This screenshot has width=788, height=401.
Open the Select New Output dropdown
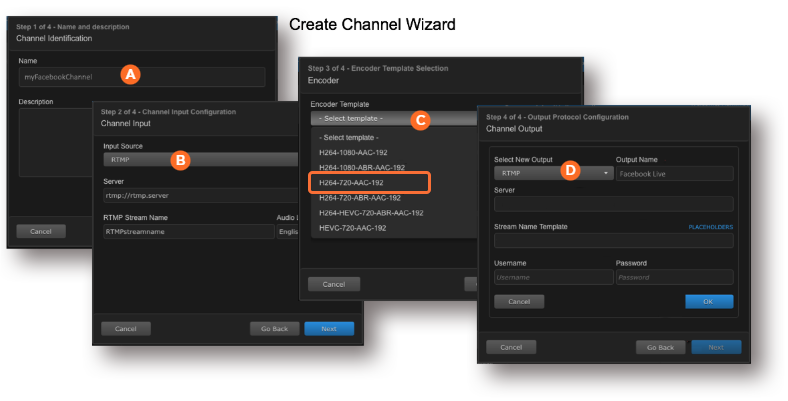pos(553,172)
